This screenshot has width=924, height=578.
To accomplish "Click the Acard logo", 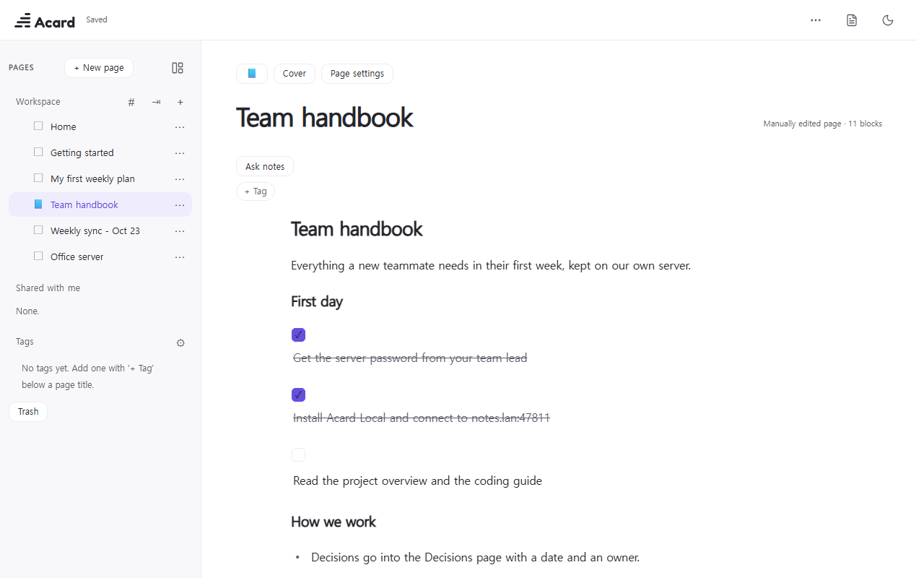I will click(45, 21).
